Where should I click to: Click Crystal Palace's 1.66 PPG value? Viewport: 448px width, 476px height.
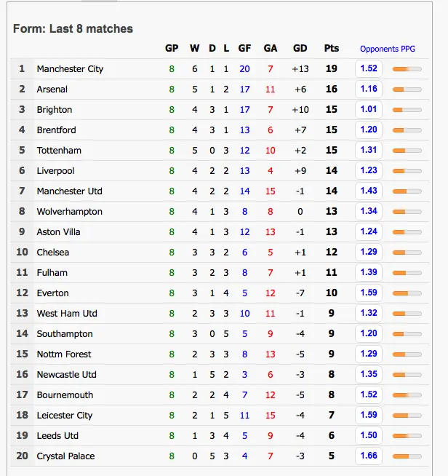pyautogui.click(x=369, y=456)
